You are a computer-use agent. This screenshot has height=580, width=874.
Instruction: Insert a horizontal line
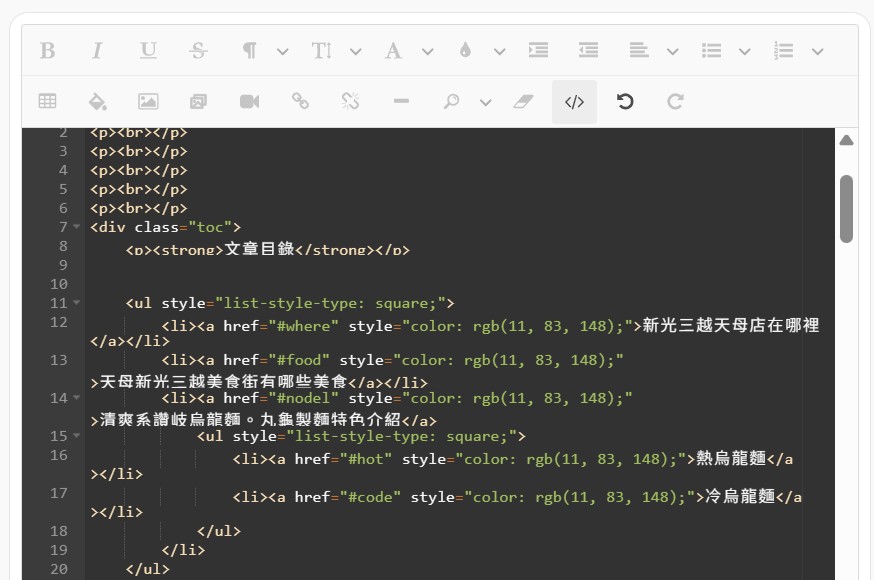click(x=401, y=101)
